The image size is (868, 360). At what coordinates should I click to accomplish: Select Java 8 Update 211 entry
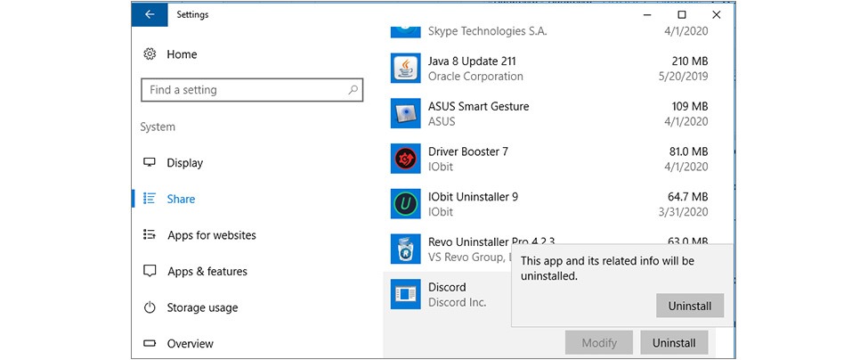[549, 68]
